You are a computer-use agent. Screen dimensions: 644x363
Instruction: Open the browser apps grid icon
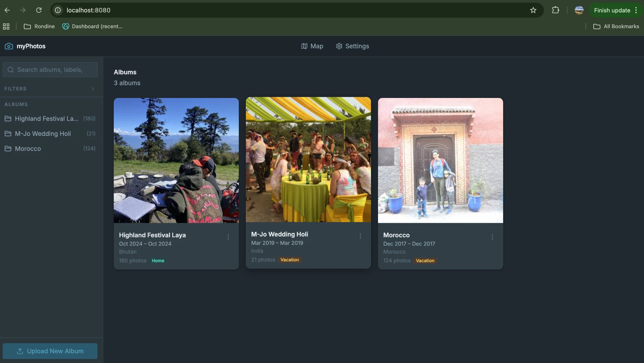pyautogui.click(x=6, y=26)
